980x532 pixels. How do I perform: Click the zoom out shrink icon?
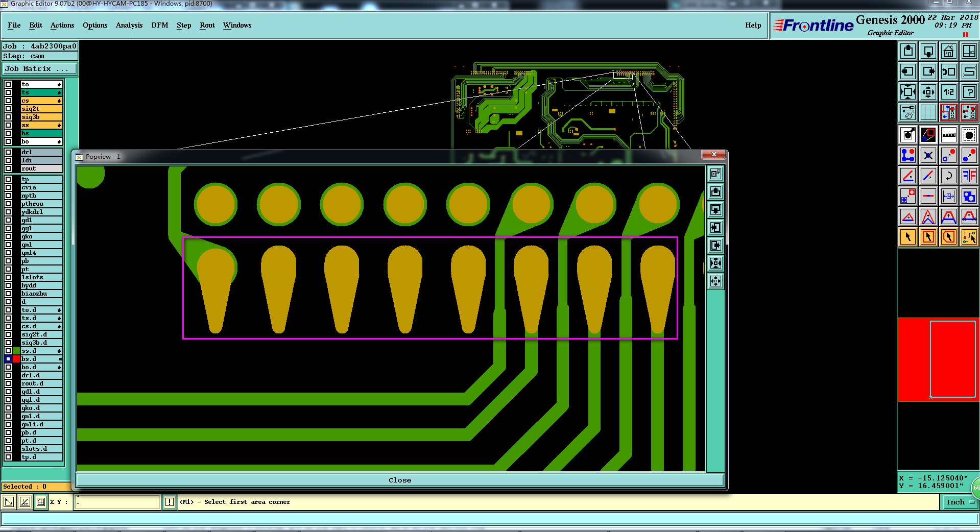[x=928, y=92]
